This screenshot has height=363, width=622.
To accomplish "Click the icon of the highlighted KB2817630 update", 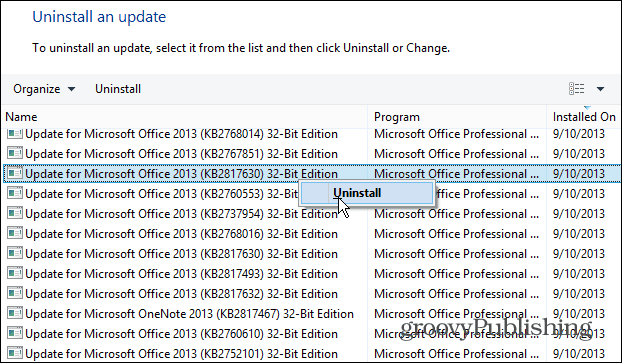I will (15, 173).
